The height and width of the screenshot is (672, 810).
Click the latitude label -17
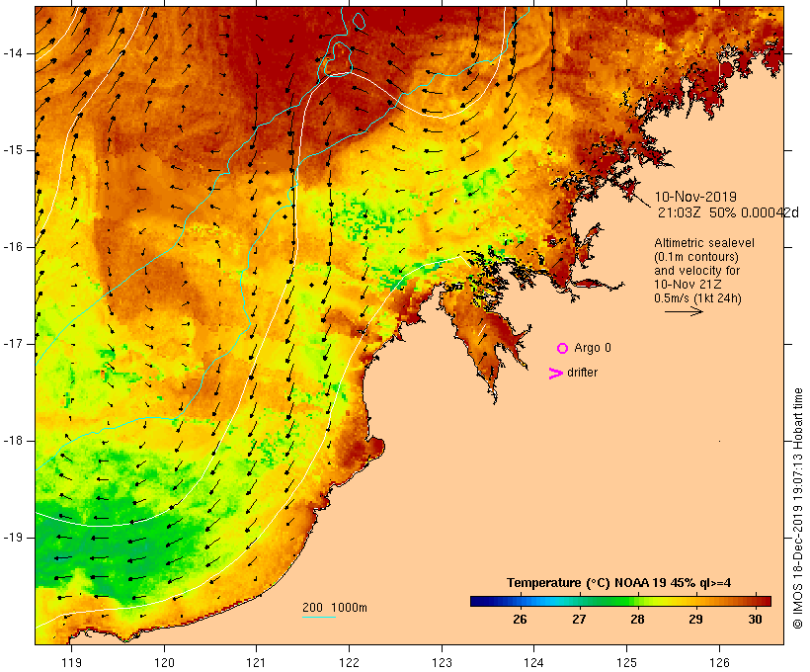click(13, 344)
